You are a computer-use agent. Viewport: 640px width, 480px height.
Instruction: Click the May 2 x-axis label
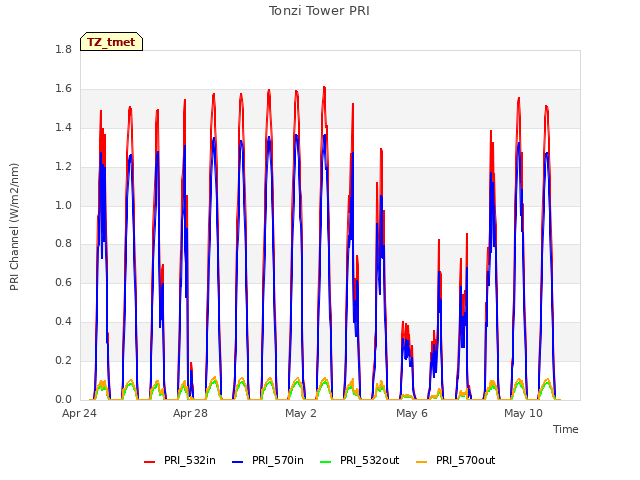tap(301, 413)
